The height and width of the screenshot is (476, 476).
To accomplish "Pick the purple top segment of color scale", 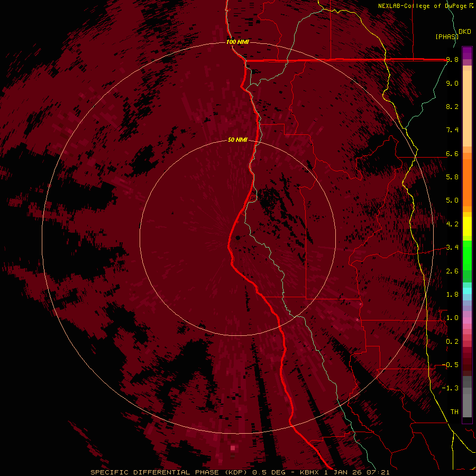I will point(467,53).
